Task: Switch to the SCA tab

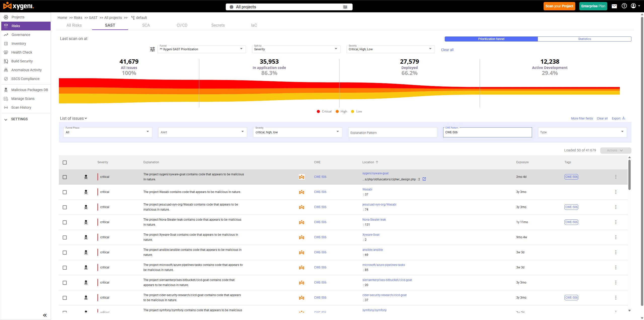Action: (x=146, y=25)
